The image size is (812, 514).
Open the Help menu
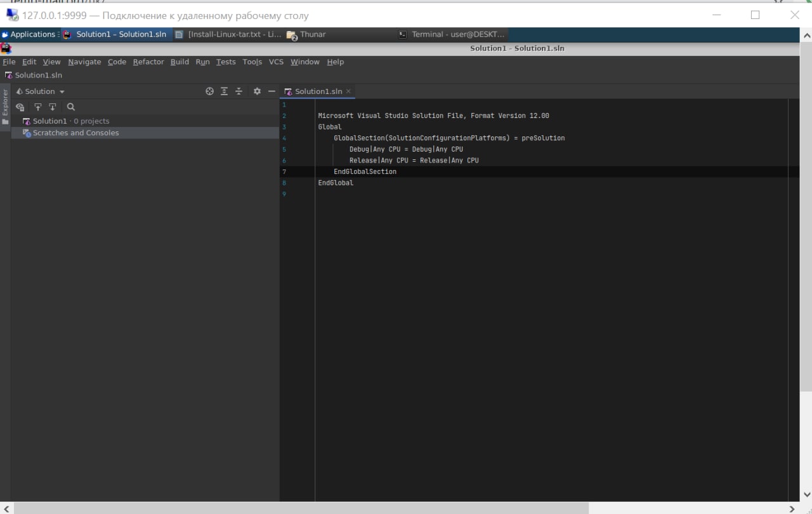click(x=335, y=62)
